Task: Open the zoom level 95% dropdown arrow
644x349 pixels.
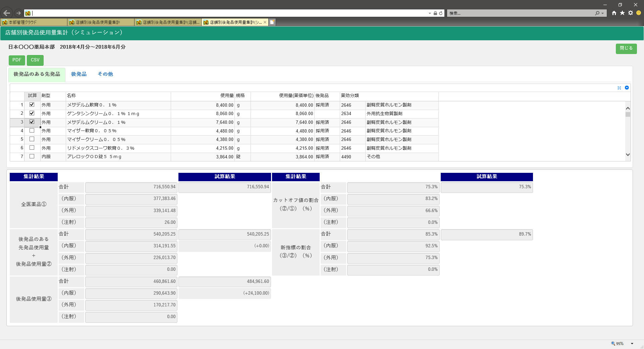Action: [632, 344]
